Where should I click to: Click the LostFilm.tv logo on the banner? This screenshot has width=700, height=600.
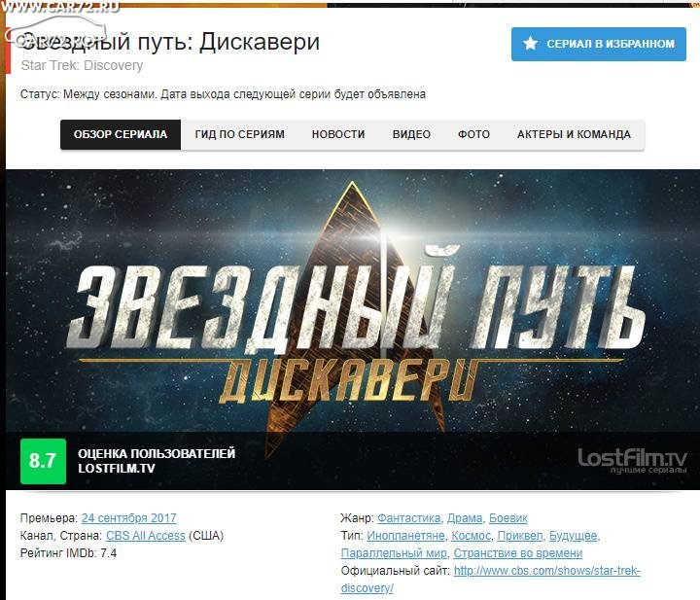[632, 460]
